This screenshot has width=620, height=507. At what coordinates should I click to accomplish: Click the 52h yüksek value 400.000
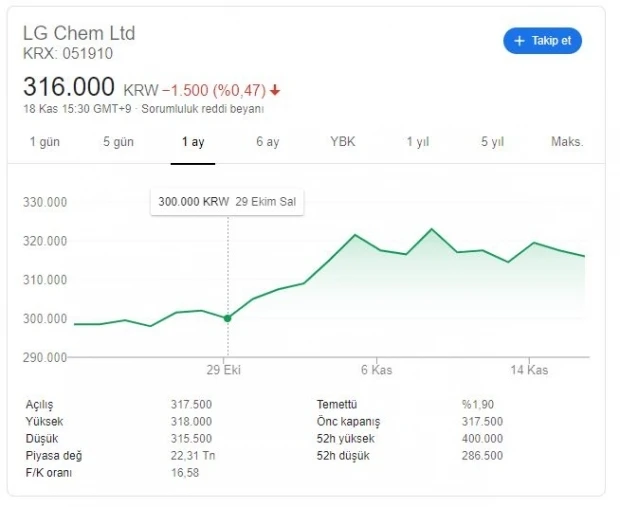coord(482,439)
